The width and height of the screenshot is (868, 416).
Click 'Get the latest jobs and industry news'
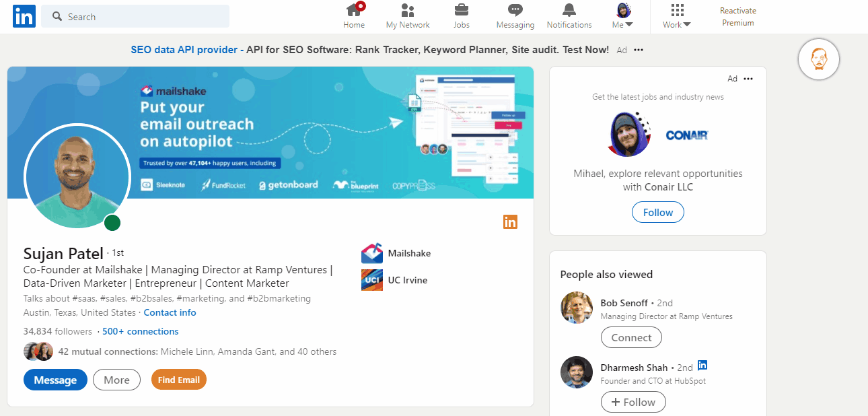(x=658, y=97)
